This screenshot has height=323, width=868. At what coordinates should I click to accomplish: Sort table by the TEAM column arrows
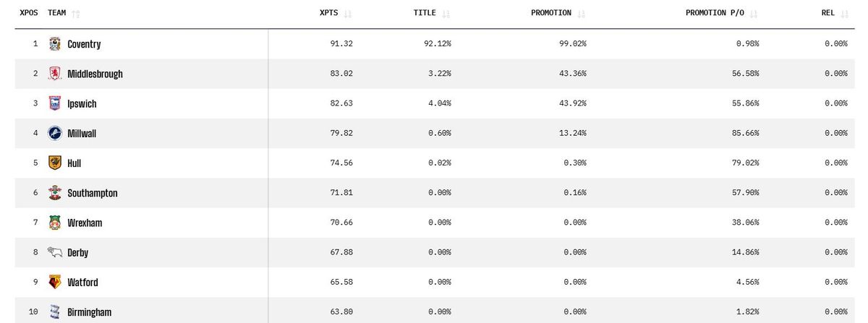(76, 14)
